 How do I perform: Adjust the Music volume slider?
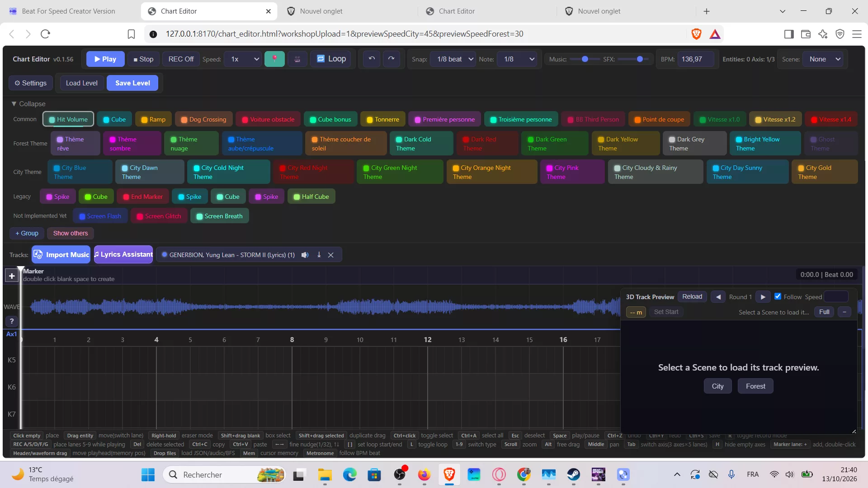pos(585,59)
